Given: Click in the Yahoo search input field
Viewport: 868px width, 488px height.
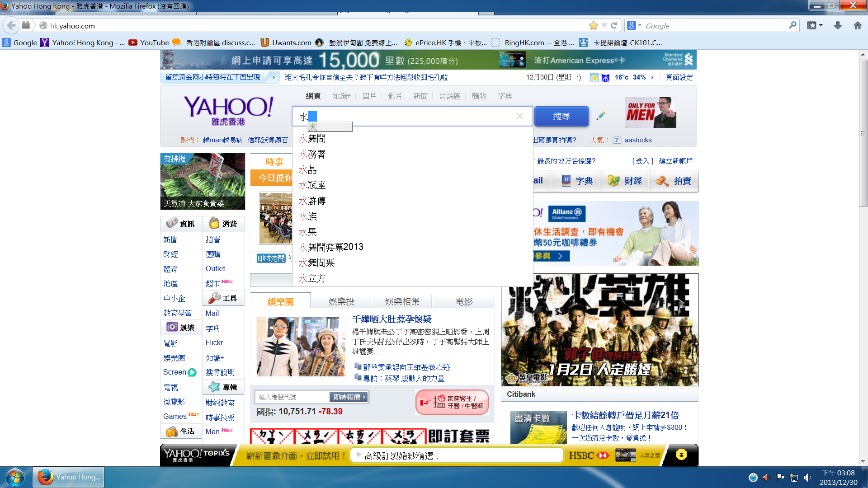Looking at the screenshot, I should pos(412,117).
